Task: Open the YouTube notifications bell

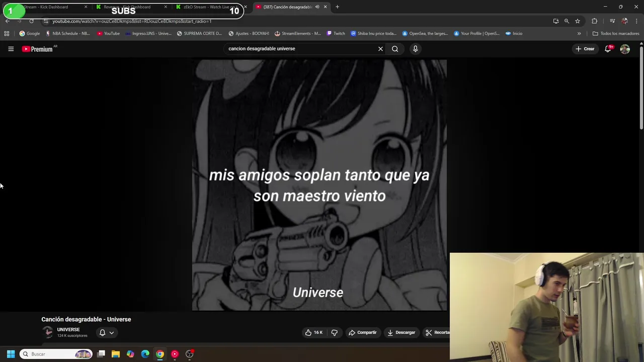Action: 608,49
